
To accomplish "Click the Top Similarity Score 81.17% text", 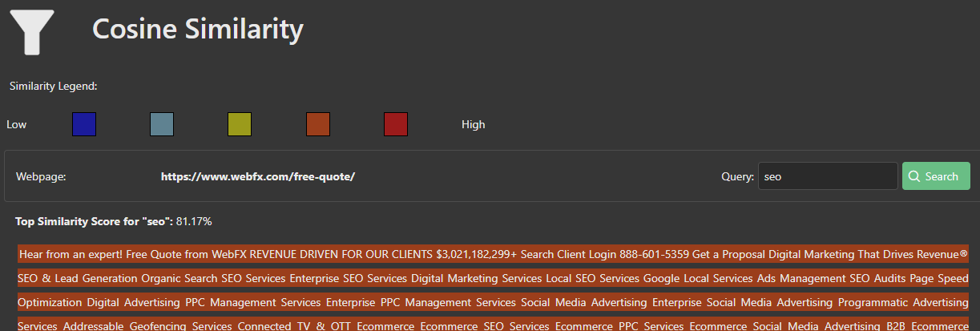I will tap(113, 220).
